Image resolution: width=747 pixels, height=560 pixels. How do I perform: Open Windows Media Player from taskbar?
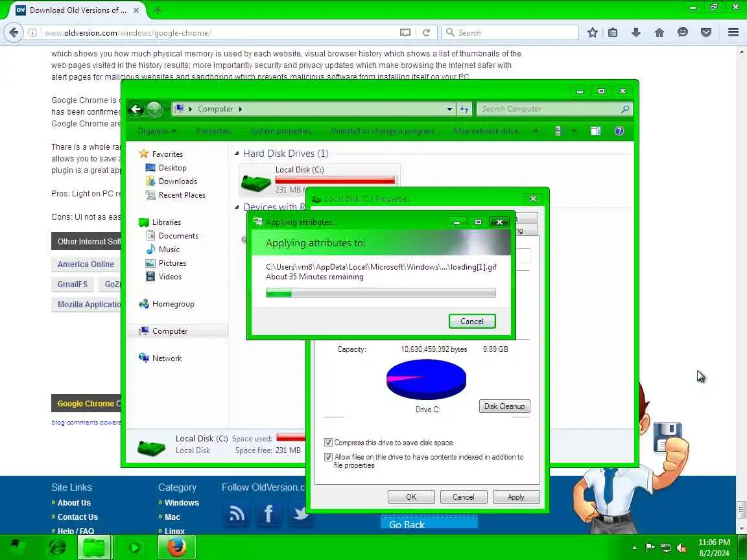pos(134,548)
